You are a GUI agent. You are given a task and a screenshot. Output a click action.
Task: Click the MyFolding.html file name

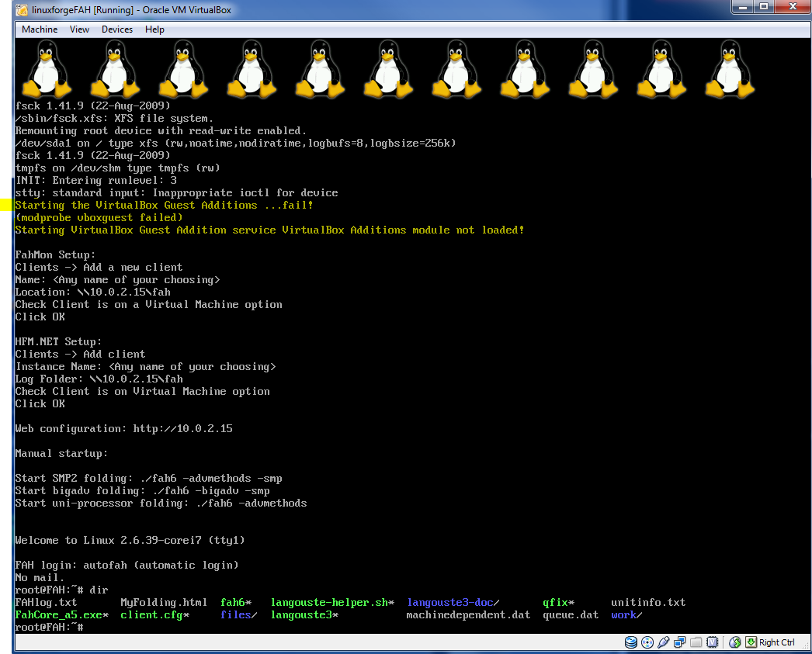tap(164, 602)
